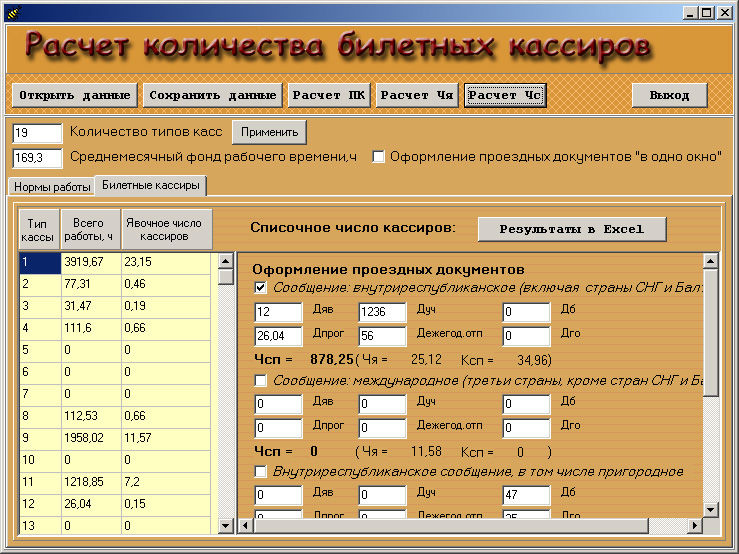
Task: Click the Дпрог field in международное section
Action: 279,428
